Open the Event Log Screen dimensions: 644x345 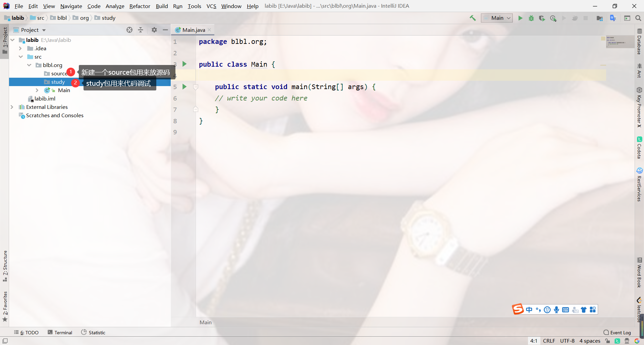tap(617, 332)
